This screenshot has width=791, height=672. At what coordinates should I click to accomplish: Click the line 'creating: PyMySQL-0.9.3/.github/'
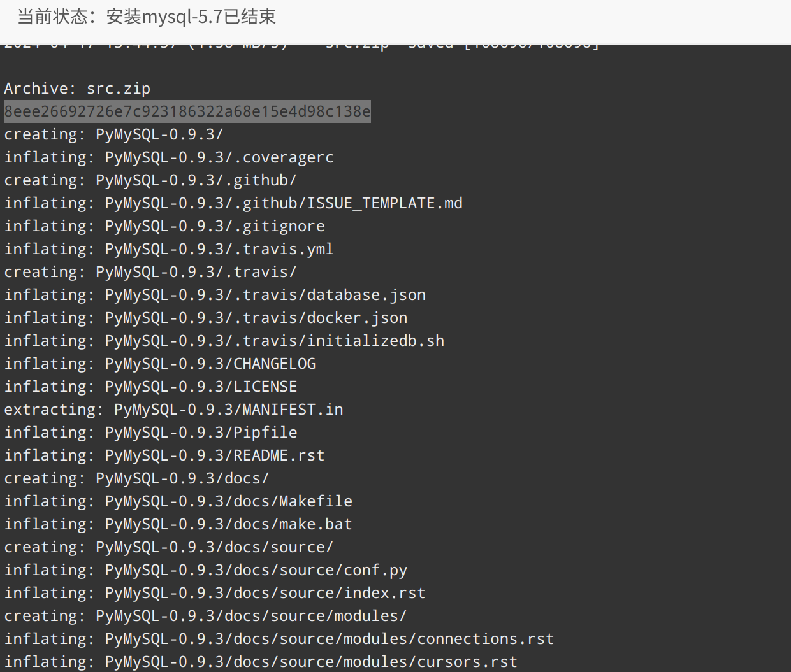pyautogui.click(x=150, y=180)
